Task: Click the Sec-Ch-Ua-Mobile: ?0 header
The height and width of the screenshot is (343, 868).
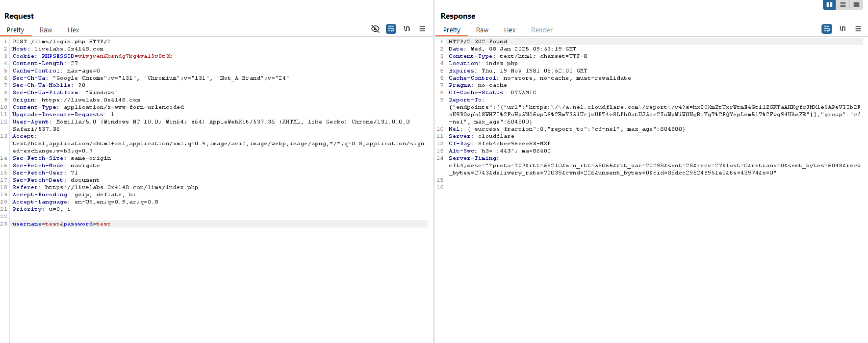Action: pyautogui.click(x=49, y=85)
